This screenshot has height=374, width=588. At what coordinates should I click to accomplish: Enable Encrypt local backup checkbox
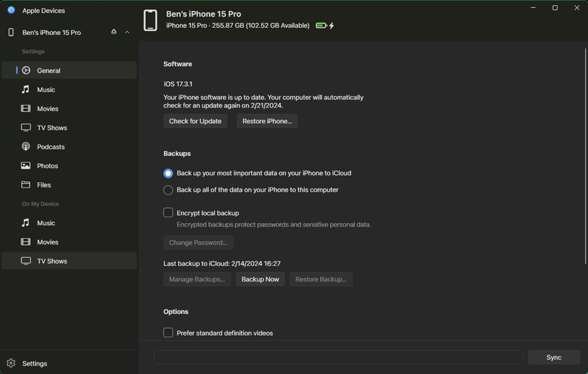[x=168, y=212]
